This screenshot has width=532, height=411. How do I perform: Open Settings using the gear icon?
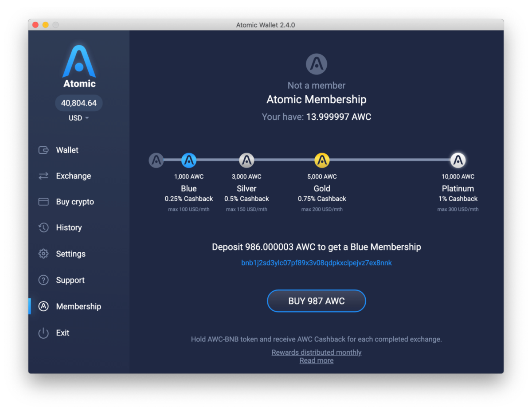point(43,254)
